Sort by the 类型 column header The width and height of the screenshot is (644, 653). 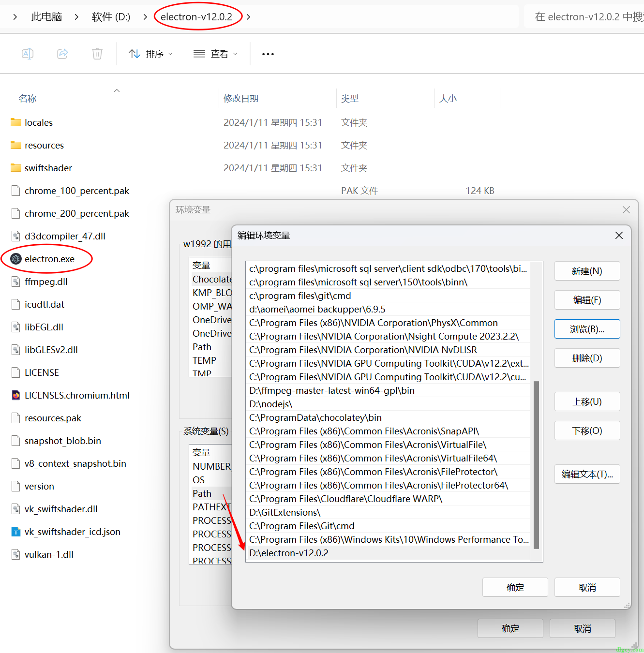point(350,99)
